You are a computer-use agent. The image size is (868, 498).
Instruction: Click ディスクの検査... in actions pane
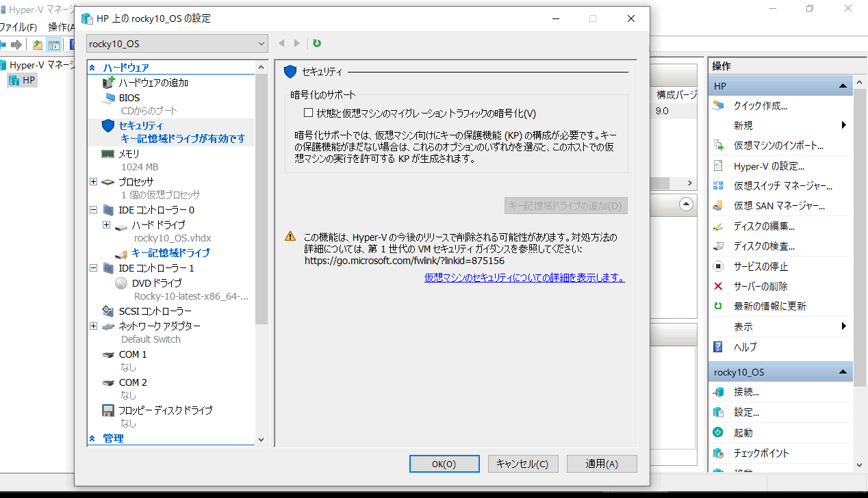click(764, 246)
